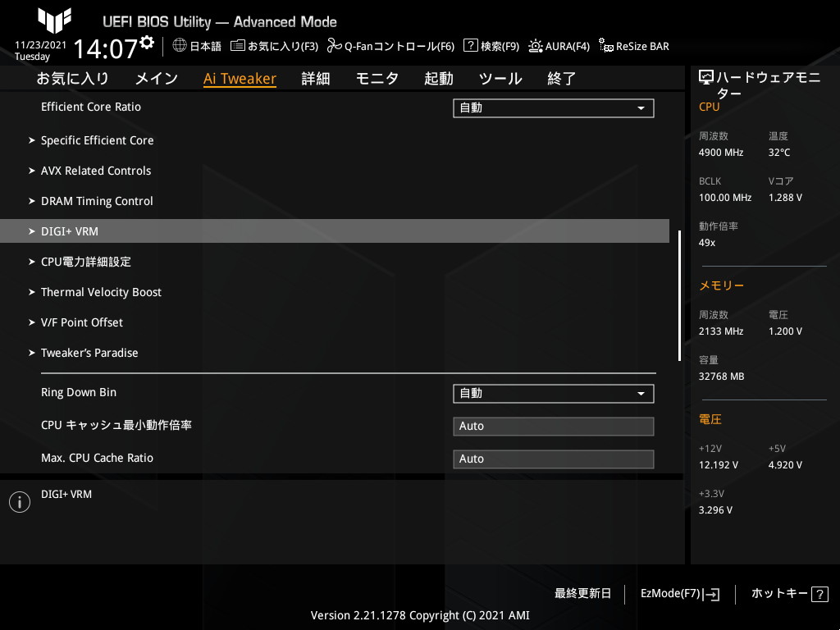Click the 12.192 V value

pyautogui.click(x=719, y=465)
